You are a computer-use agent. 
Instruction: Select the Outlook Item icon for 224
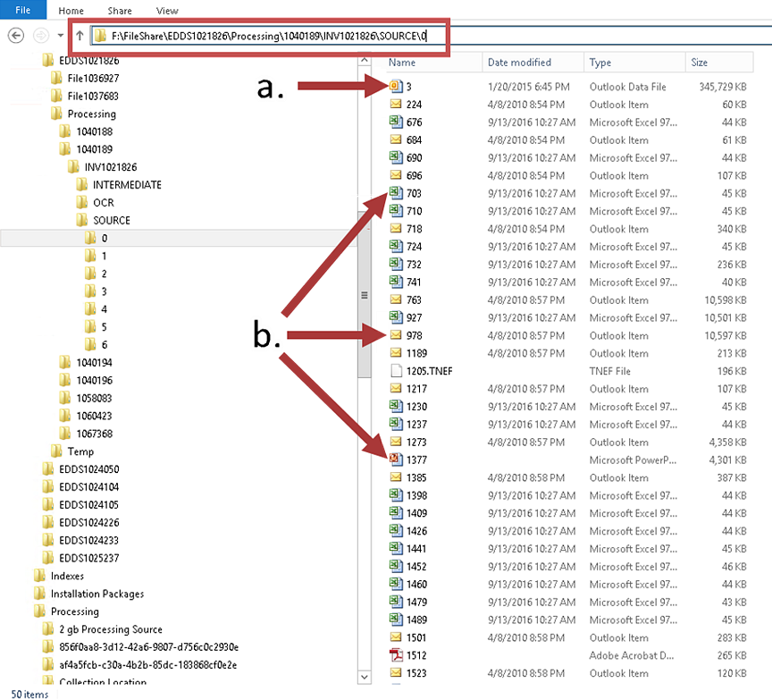click(396, 105)
